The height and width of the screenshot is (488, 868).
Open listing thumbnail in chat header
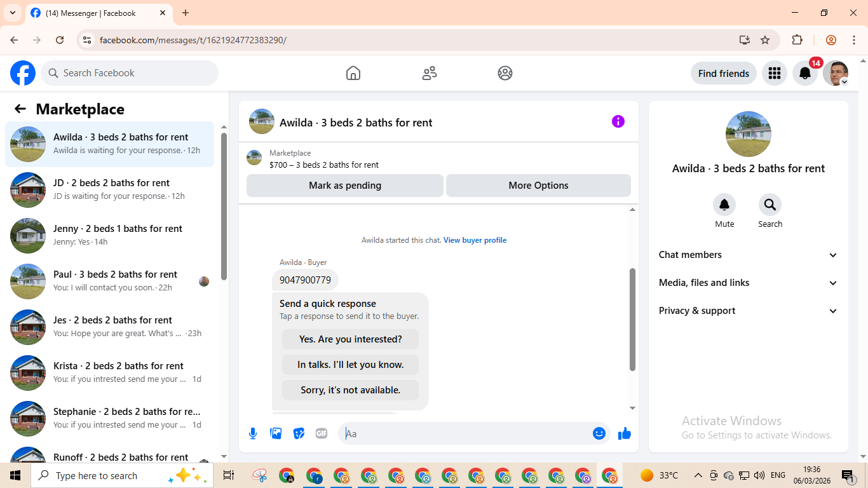point(262,121)
